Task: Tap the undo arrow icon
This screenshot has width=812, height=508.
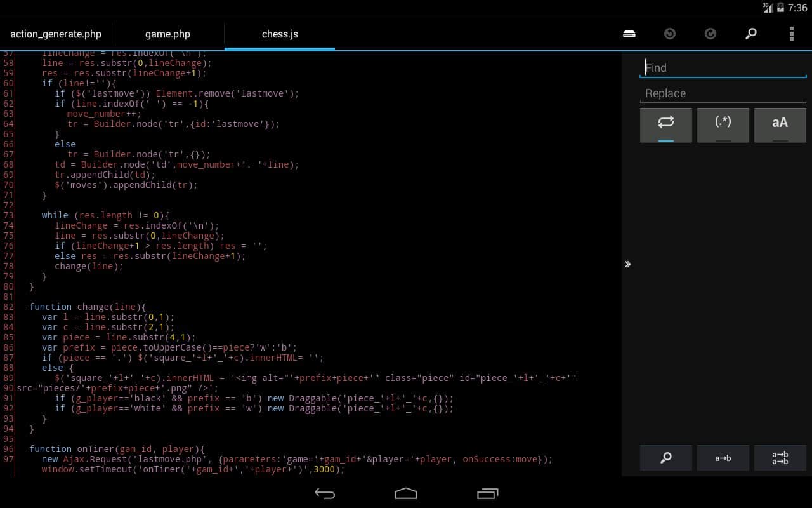Action: pyautogui.click(x=670, y=34)
